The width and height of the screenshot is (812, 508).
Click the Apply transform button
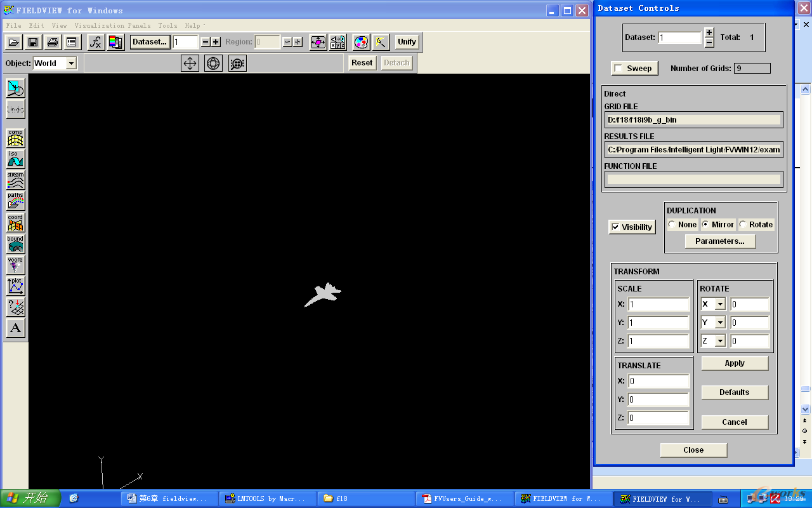[735, 363]
